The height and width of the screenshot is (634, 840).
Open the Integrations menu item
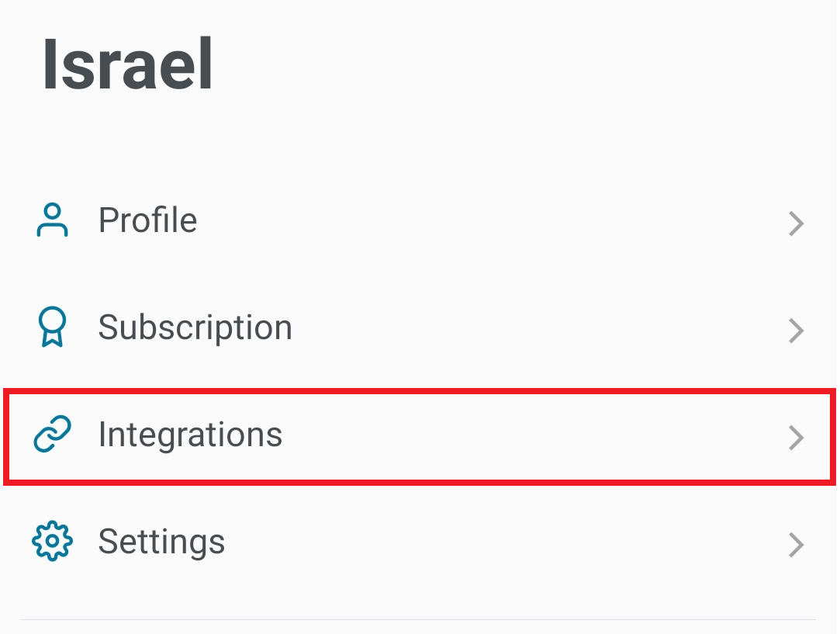pos(419,435)
